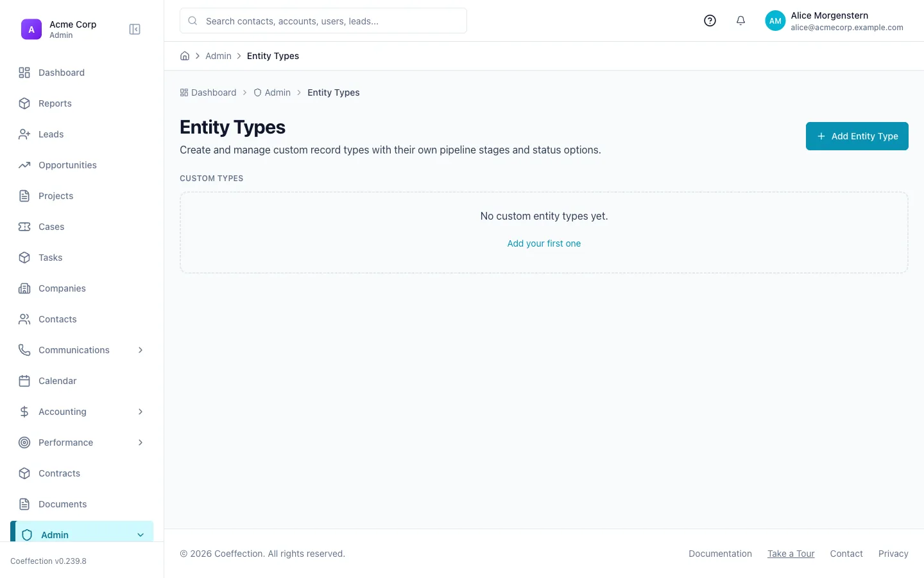Expand the Accounting submenu chevron
Screen dimensions: 924x578
point(141,412)
